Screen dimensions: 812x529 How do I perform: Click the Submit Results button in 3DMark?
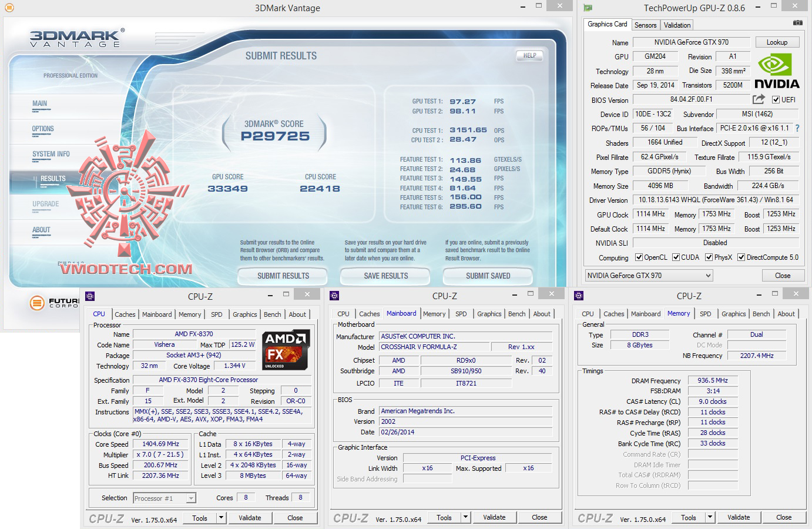(x=283, y=276)
